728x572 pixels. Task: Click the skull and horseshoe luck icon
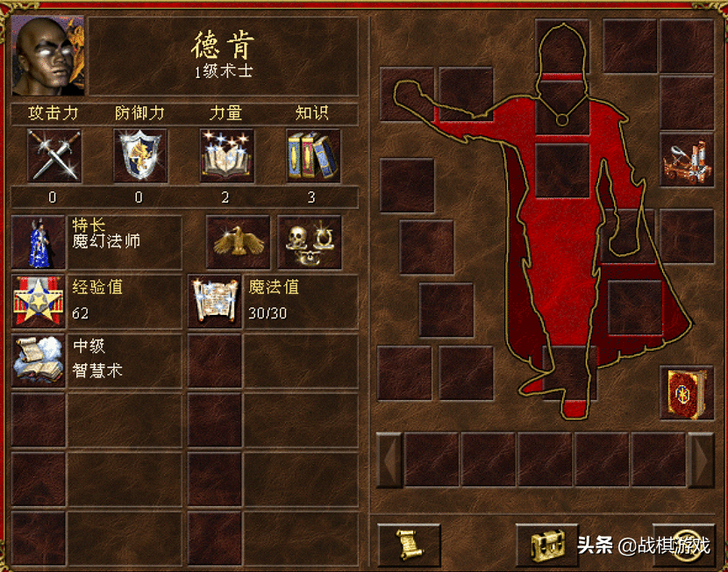pyautogui.click(x=310, y=242)
